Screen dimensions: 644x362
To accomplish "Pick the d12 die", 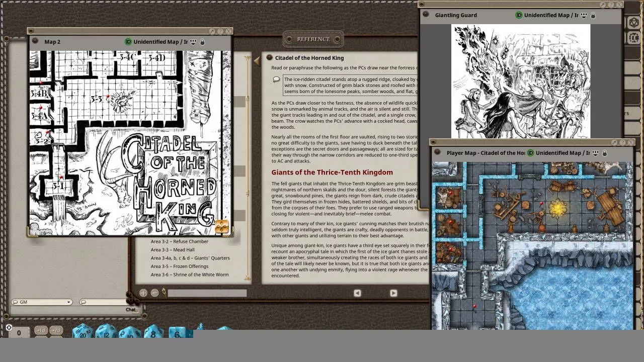I will (106, 332).
